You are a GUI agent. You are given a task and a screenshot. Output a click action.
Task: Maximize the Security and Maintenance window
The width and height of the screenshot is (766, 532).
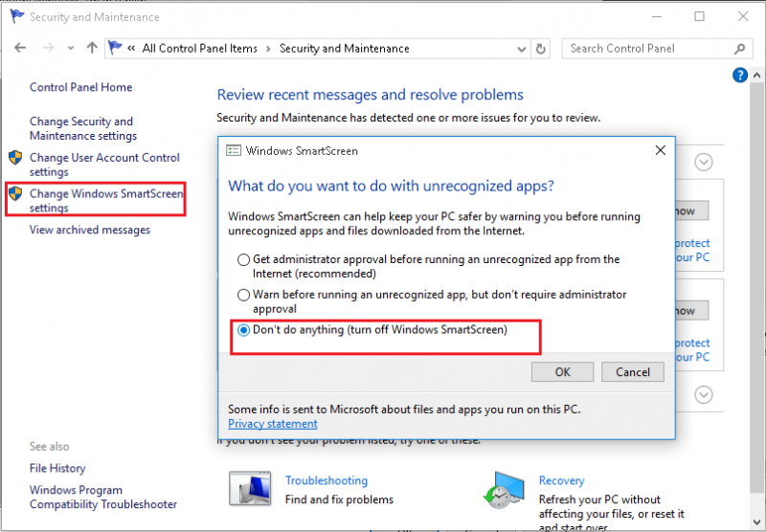coord(700,16)
